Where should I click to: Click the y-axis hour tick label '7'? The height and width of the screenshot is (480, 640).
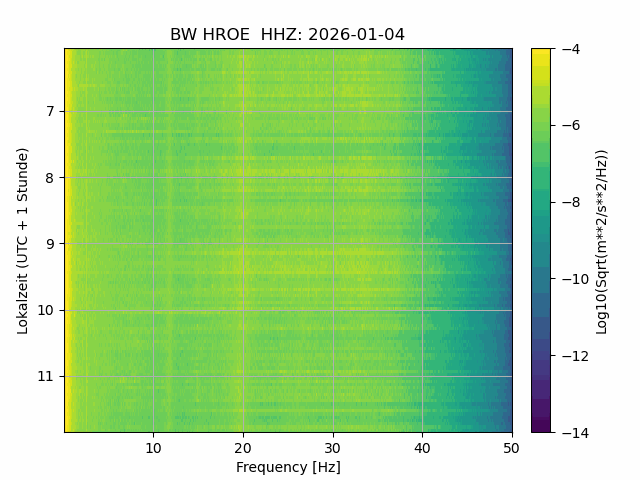pyautogui.click(x=52, y=111)
